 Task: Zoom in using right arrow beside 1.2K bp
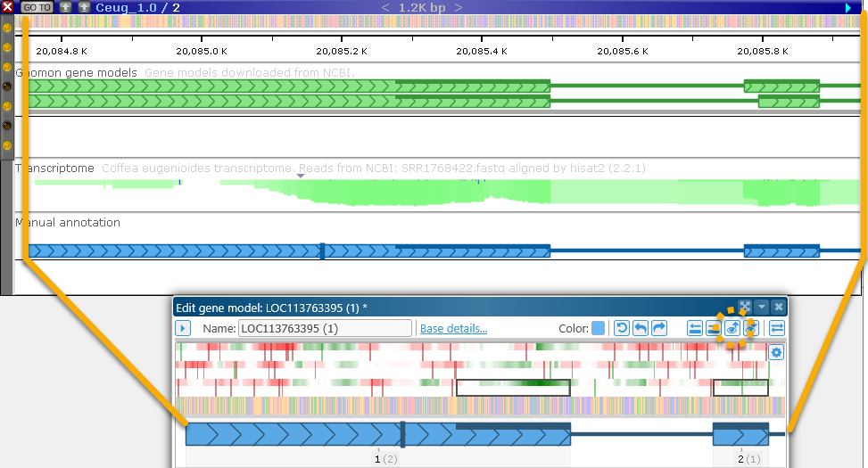[x=458, y=7]
